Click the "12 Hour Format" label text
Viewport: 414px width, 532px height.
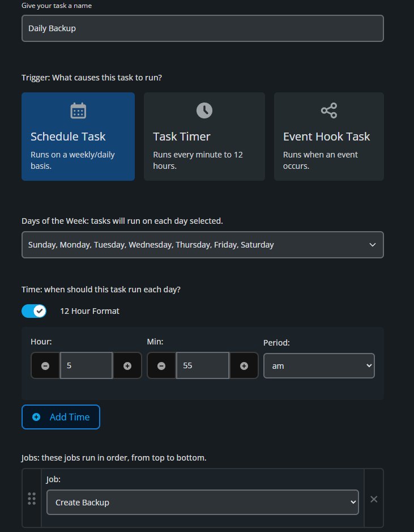point(89,311)
